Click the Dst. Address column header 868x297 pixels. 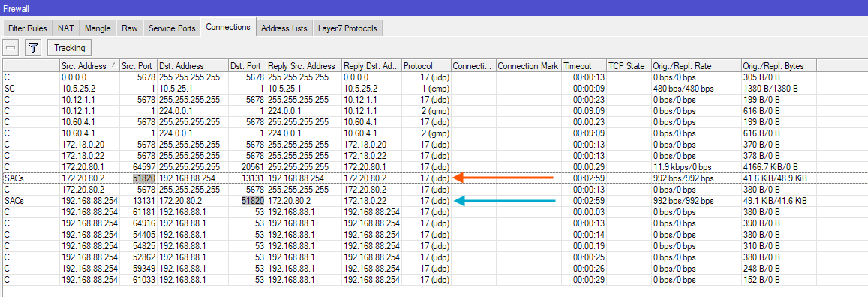tap(193, 66)
